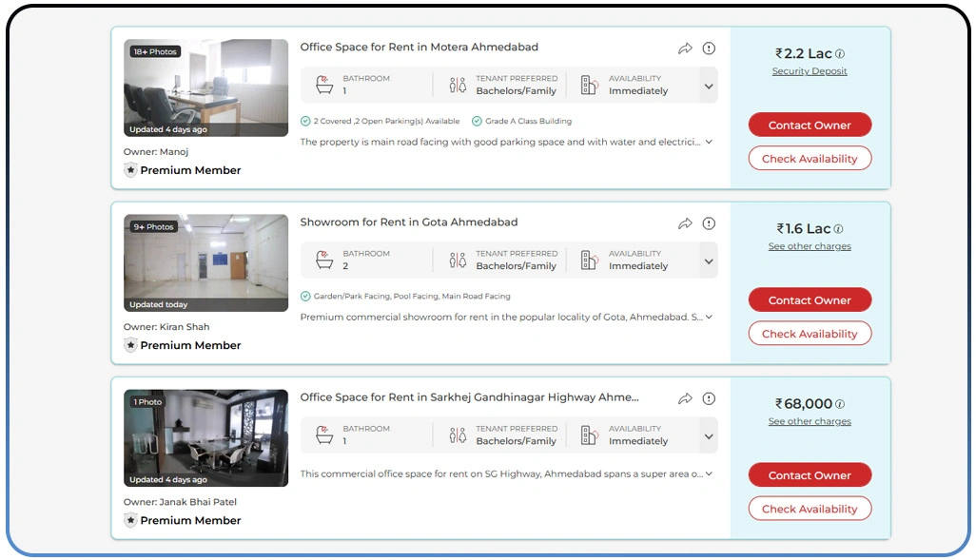Click Check Availability on the Sarkhej listing
This screenshot has height=560, width=976.
(x=810, y=508)
